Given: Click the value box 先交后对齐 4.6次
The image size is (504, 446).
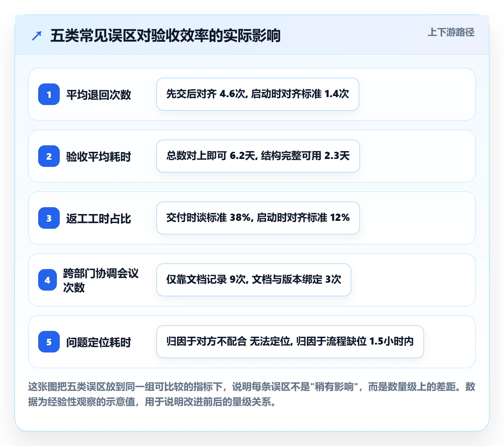Looking at the screenshot, I should [x=258, y=94].
